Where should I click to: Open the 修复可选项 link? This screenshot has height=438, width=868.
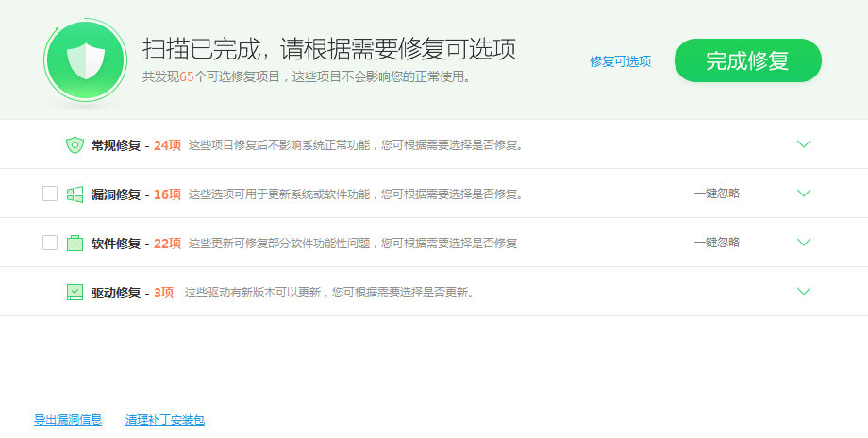coord(620,61)
